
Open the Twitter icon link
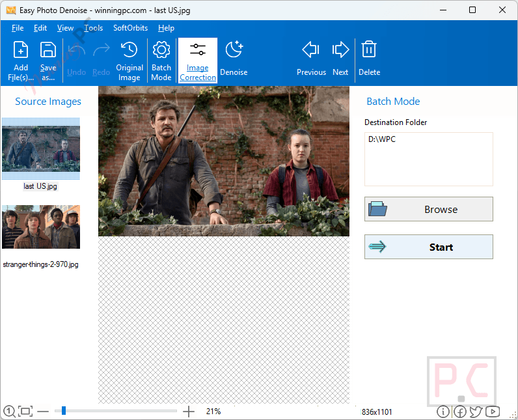pyautogui.click(x=476, y=412)
